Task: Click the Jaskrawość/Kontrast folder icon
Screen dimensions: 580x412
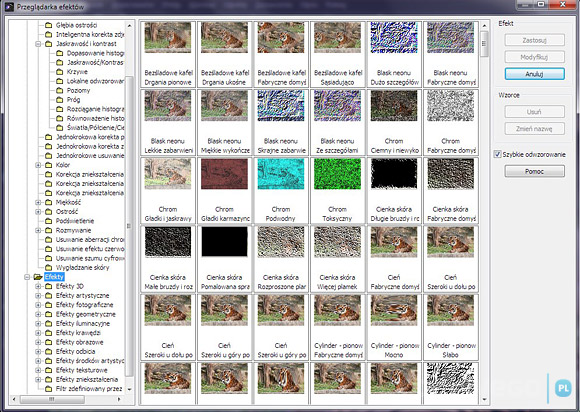Action: tap(60, 63)
